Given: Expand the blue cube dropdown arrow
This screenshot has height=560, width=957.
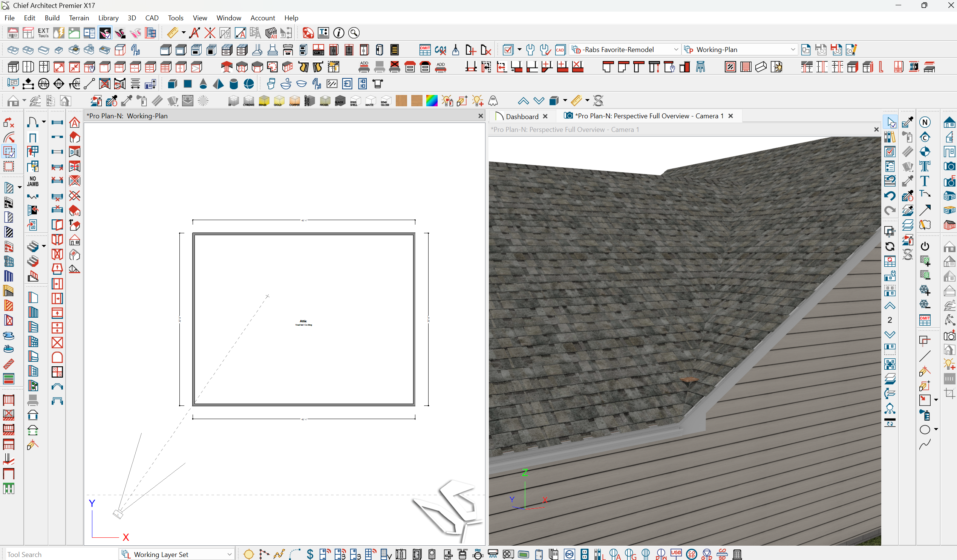Looking at the screenshot, I should click(x=565, y=101).
